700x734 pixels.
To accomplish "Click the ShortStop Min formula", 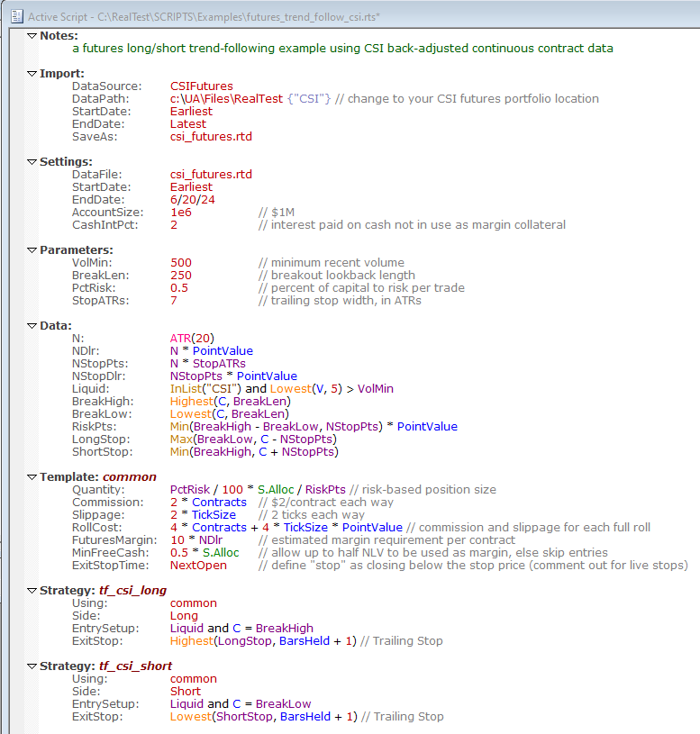I will [x=254, y=452].
